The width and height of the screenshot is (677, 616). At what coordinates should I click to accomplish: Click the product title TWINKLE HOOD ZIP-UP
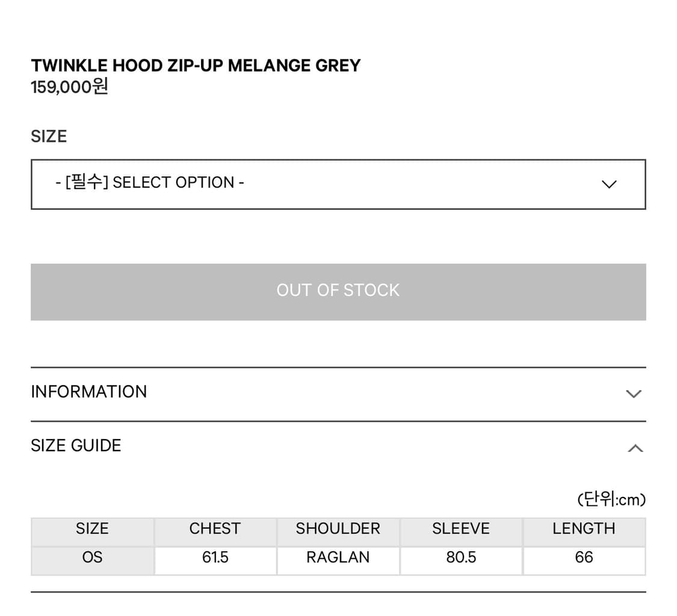(x=196, y=66)
